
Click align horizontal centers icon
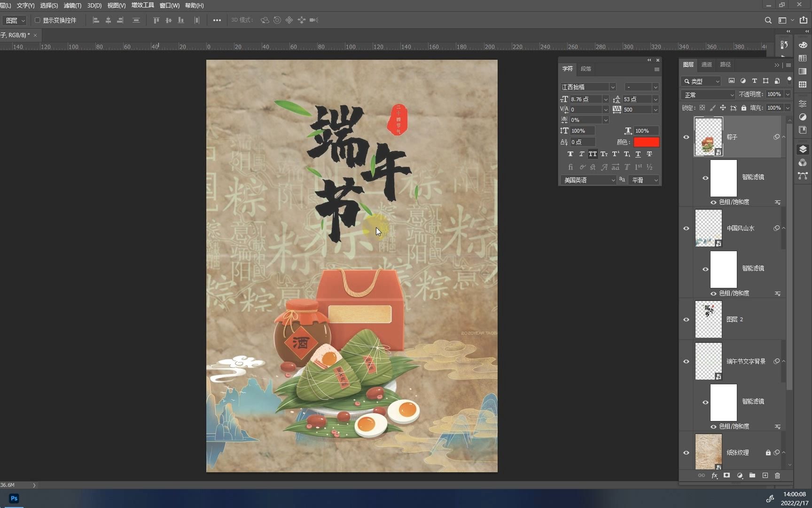pos(108,20)
